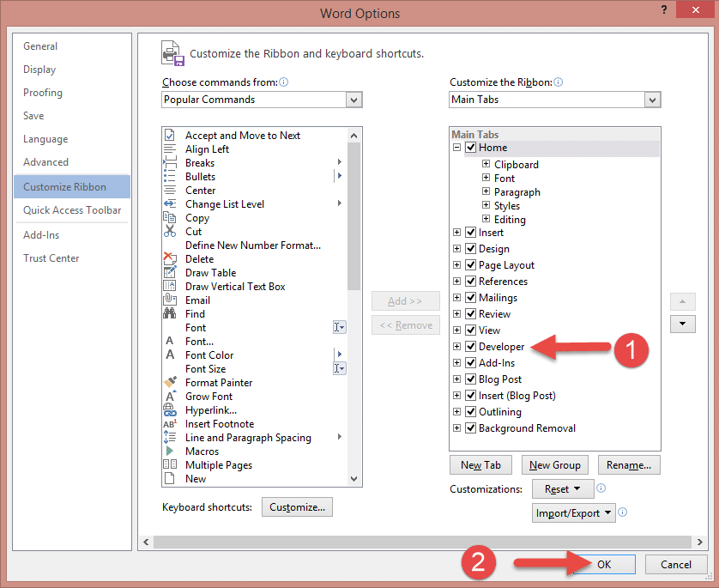Click the Format Painter brush icon
The width and height of the screenshot is (719, 588).
pyautogui.click(x=170, y=382)
